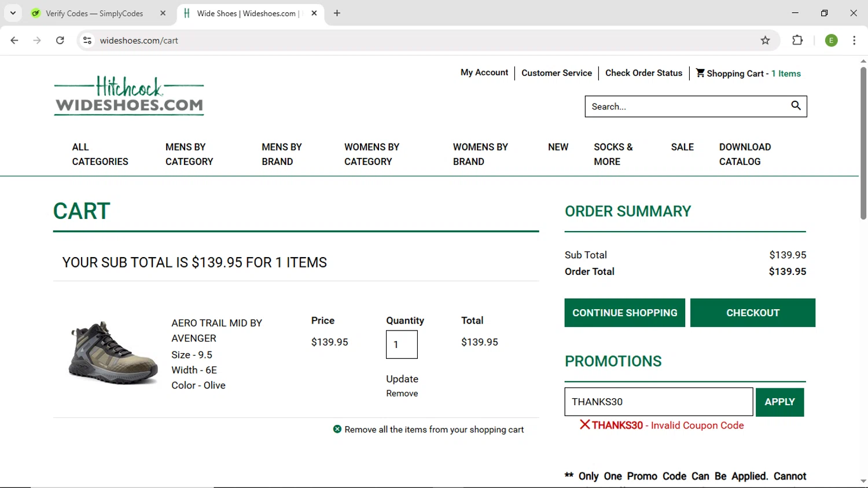Click the Sub Total $139.95 value
Screen dimensions: 868x488
788,255
